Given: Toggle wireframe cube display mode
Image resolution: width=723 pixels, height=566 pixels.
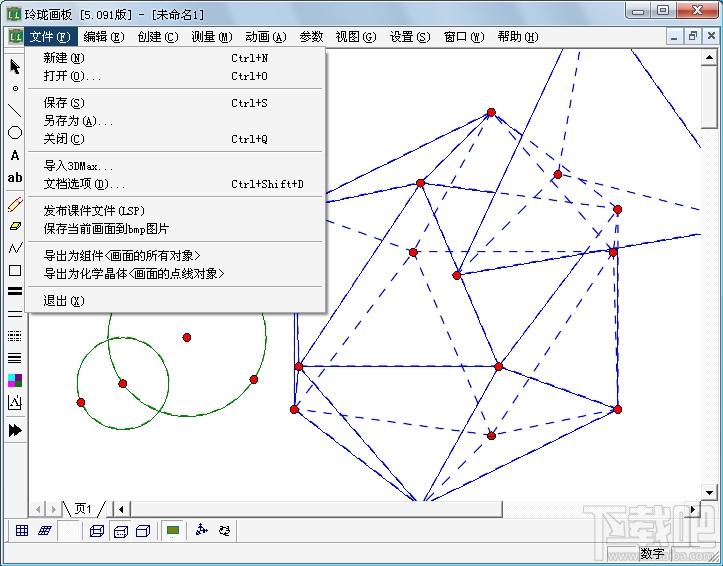Looking at the screenshot, I should 97,531.
